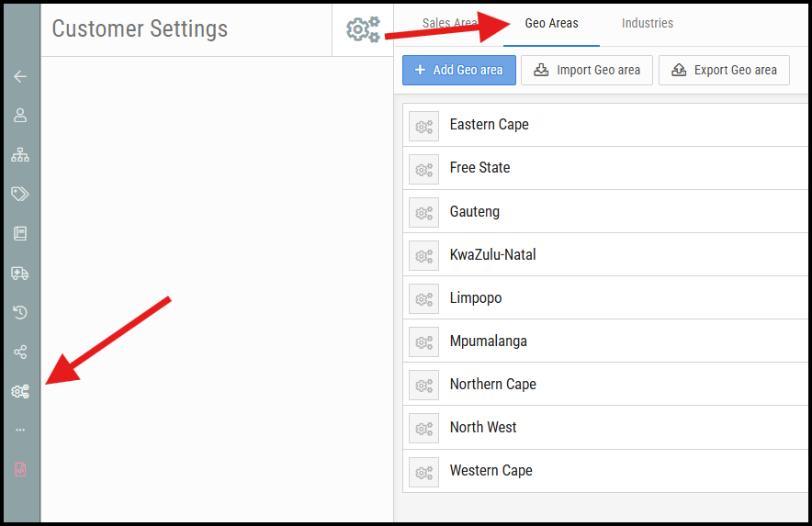This screenshot has width=812, height=526.
Task: Open settings gear for Western Cape
Action: (423, 472)
